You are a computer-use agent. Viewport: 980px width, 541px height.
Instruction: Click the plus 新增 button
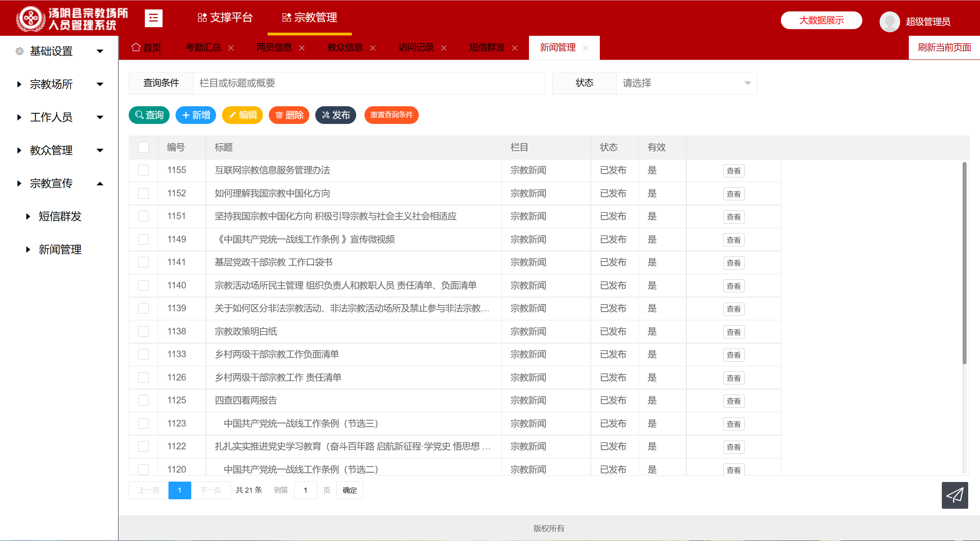(x=196, y=115)
